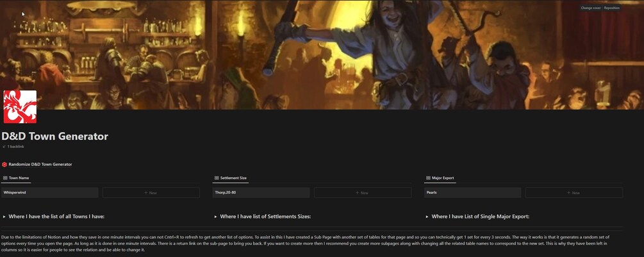Click the Reposition cover button
The width and height of the screenshot is (644, 257).
(x=611, y=8)
